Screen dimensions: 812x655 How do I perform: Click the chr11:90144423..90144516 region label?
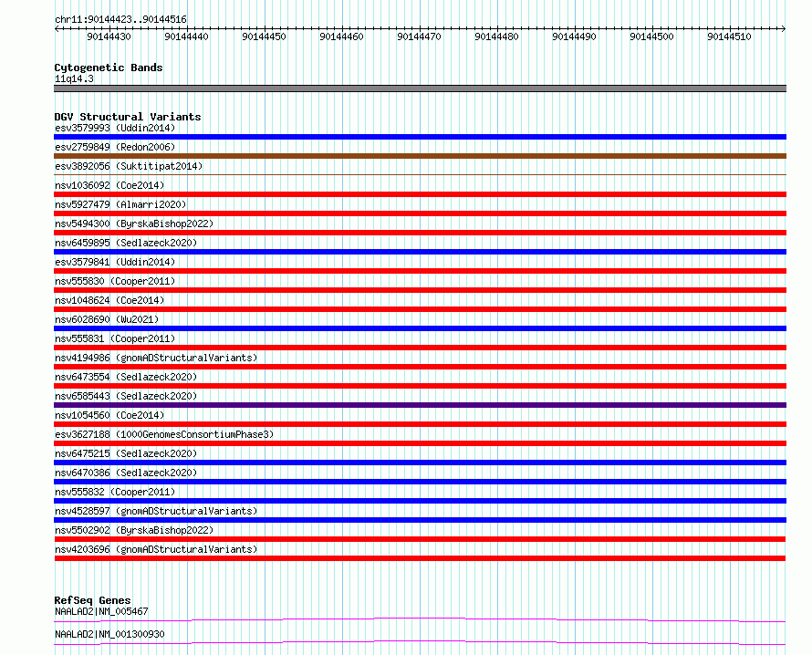point(120,19)
